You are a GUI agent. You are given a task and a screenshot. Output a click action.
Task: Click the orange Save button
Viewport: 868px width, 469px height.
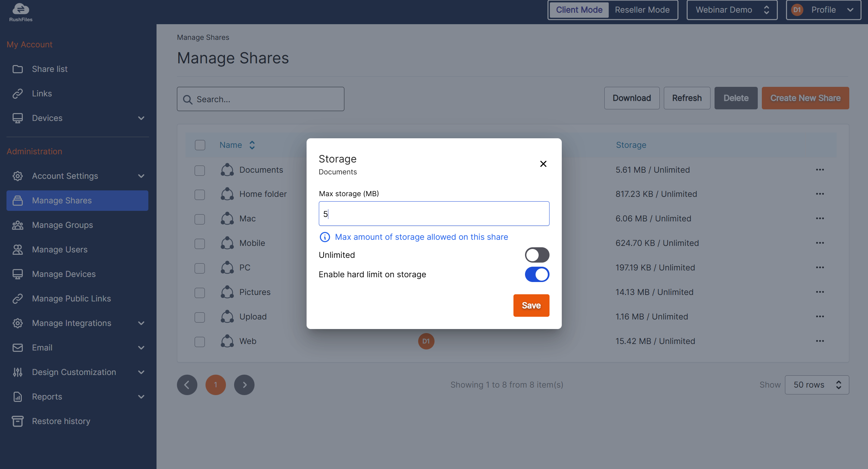[x=531, y=306]
